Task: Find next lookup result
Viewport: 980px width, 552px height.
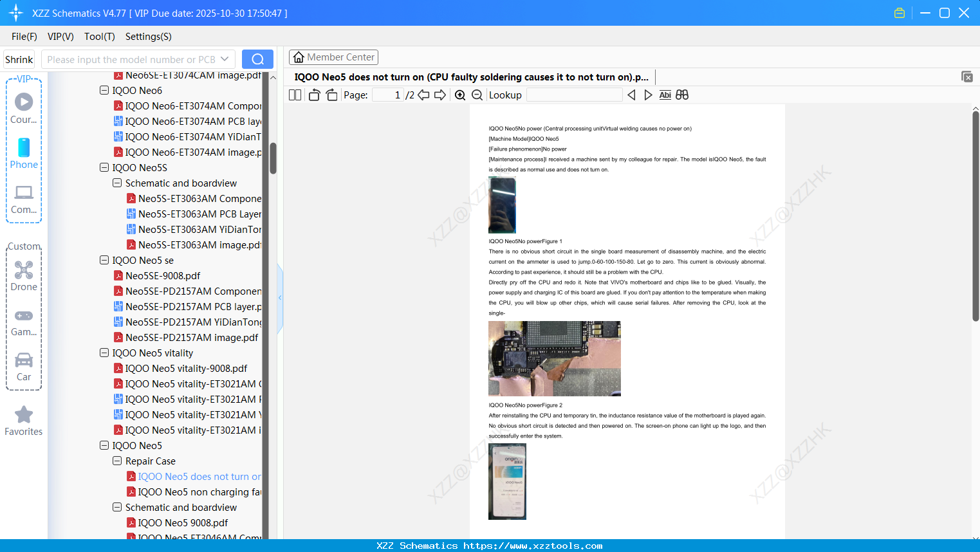Action: pos(648,95)
